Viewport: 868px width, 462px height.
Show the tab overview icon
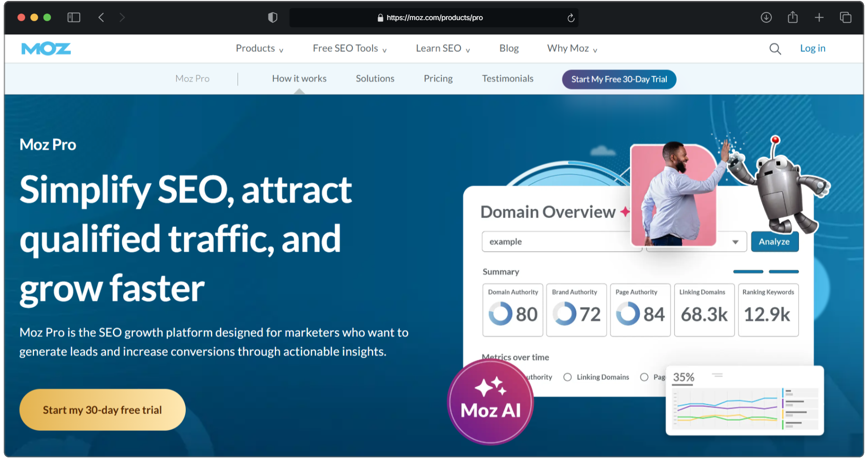(x=846, y=18)
